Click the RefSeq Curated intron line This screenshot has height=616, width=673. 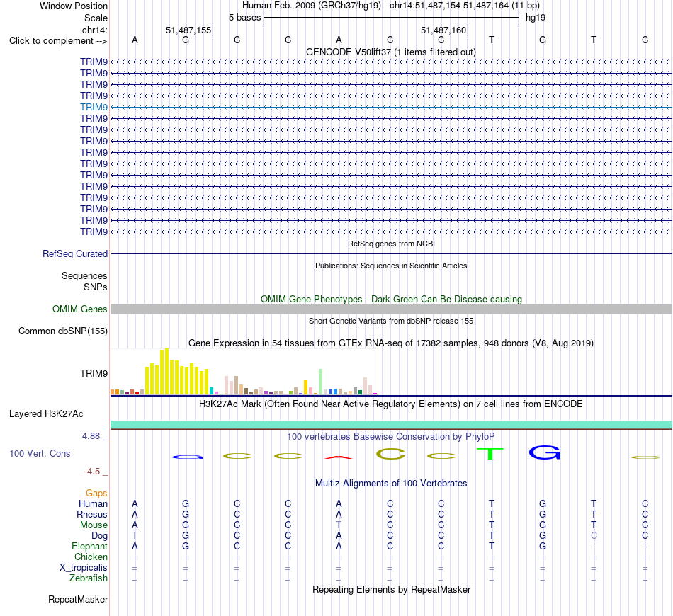[x=392, y=254]
